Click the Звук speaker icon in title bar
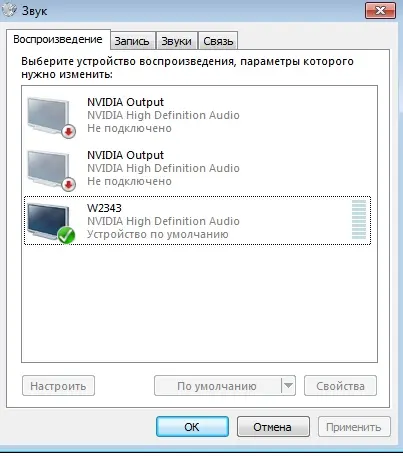Screen dimensions: 403x456 point(9,10)
